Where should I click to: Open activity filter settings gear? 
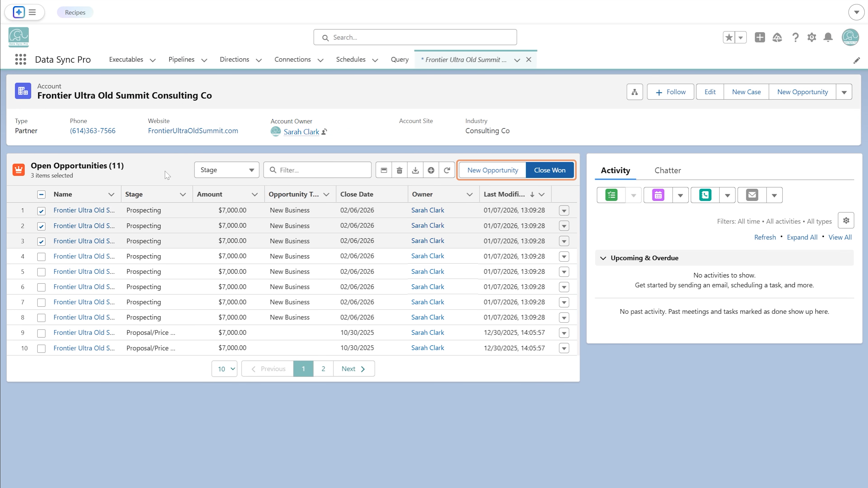[x=846, y=221]
